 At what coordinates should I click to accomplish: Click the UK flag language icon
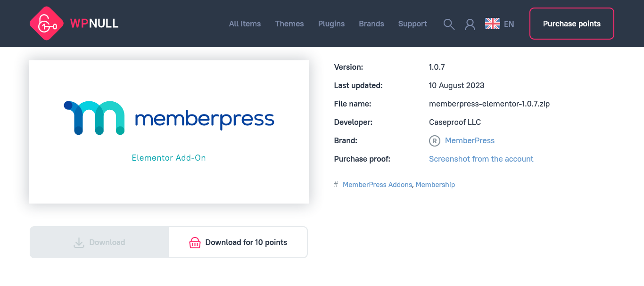493,24
